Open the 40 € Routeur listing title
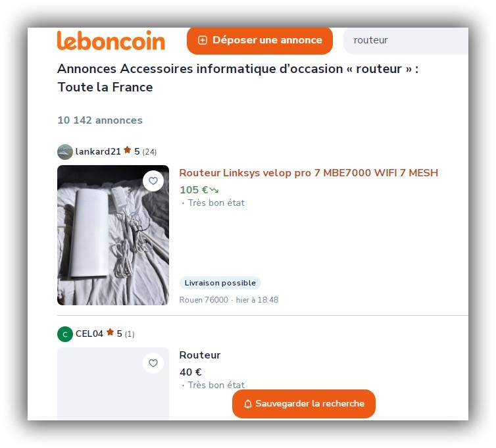Viewport: 496px width, 448px height. click(200, 355)
